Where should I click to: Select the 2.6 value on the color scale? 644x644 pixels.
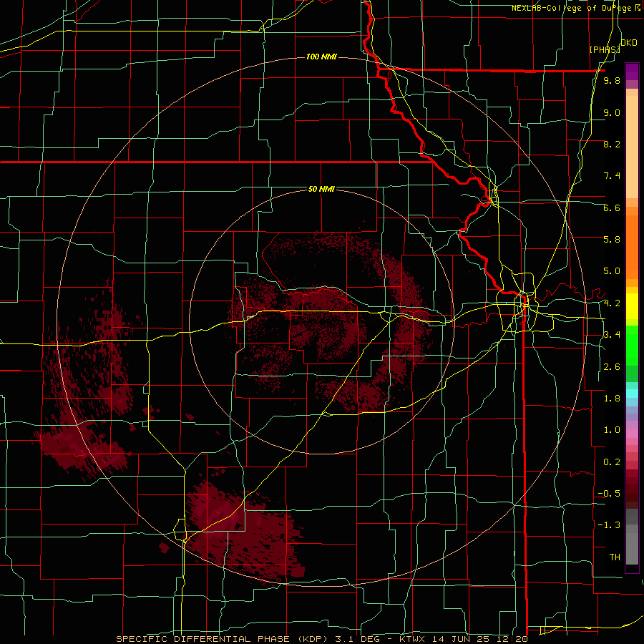[612, 367]
